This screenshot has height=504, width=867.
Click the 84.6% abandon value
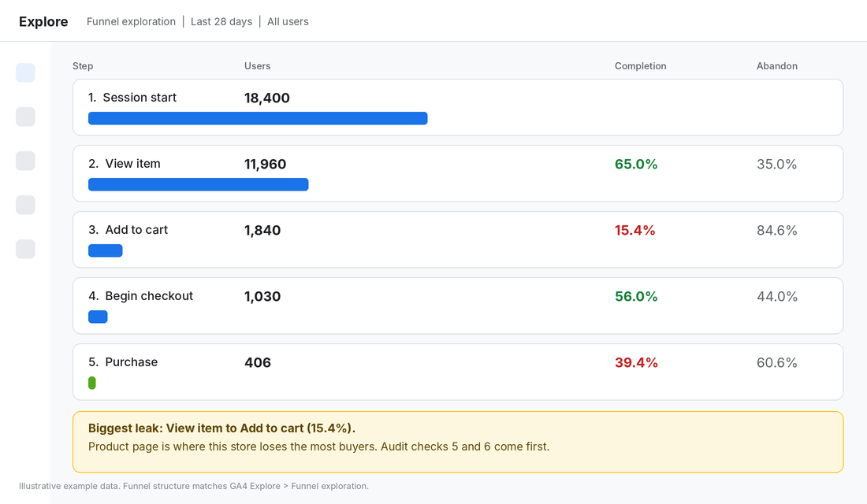tap(777, 231)
